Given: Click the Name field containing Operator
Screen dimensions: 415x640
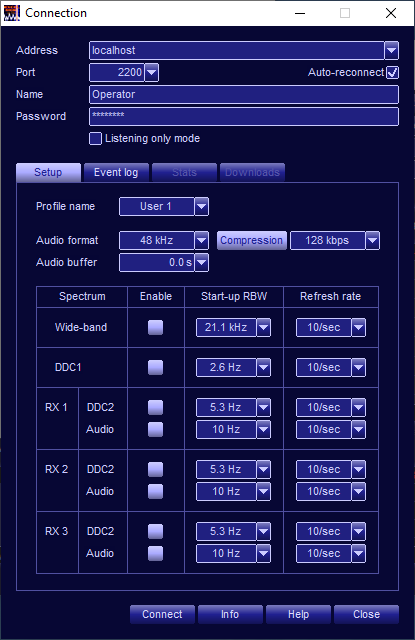Looking at the screenshot, I should (x=244, y=95).
